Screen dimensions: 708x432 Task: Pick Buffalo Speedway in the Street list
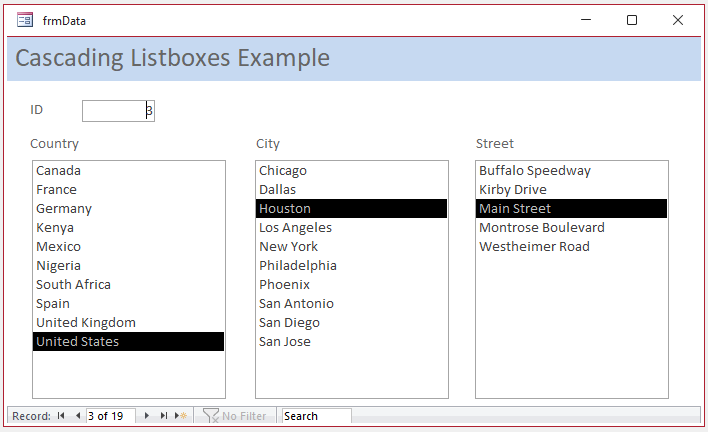pos(572,171)
